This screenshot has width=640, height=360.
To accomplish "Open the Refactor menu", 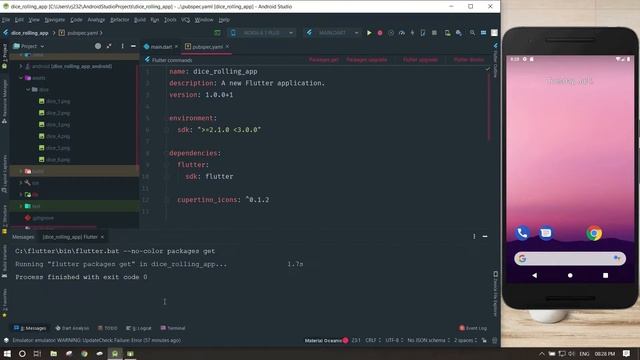I will click(x=120, y=20).
